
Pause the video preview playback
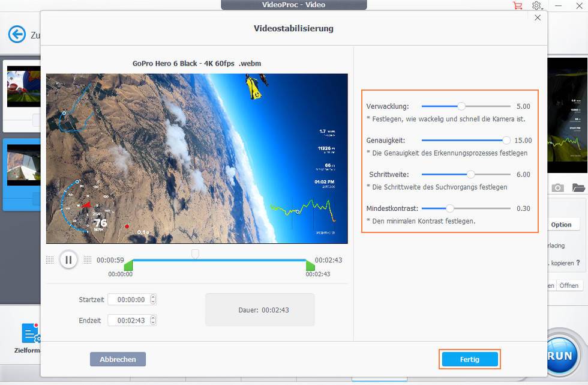click(x=68, y=259)
